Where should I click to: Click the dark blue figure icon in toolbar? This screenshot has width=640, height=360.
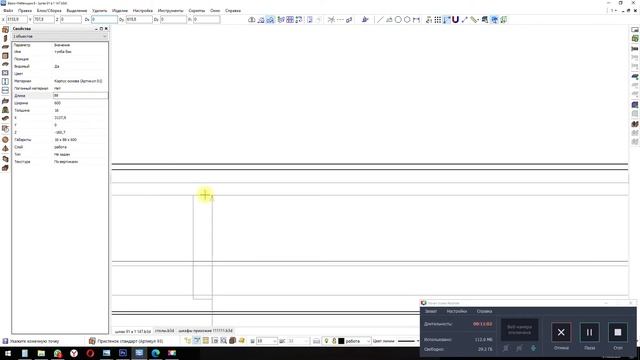(365, 20)
